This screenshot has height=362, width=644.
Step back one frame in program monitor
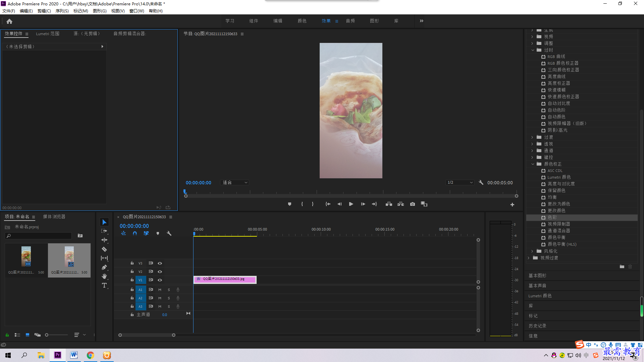pos(339,204)
